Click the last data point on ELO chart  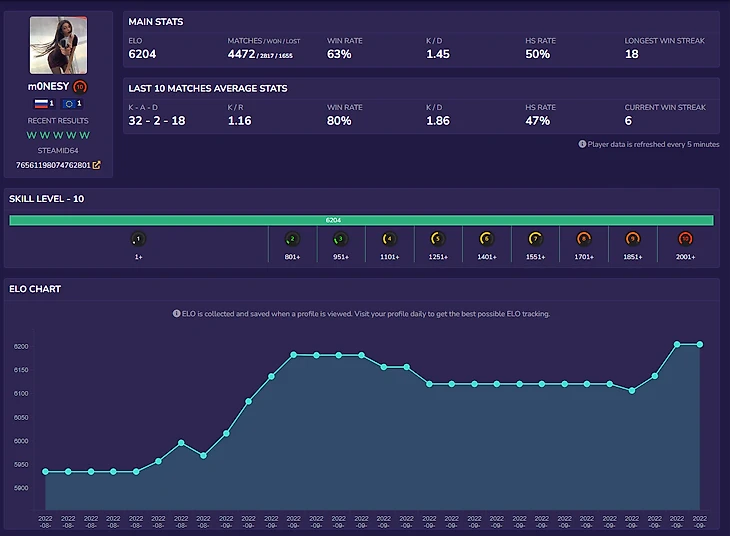pos(700,344)
